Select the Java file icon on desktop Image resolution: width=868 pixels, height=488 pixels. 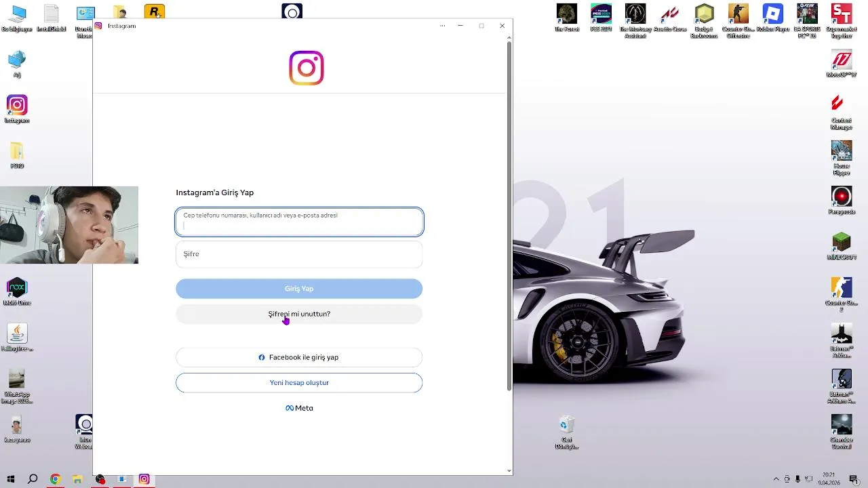tap(17, 337)
